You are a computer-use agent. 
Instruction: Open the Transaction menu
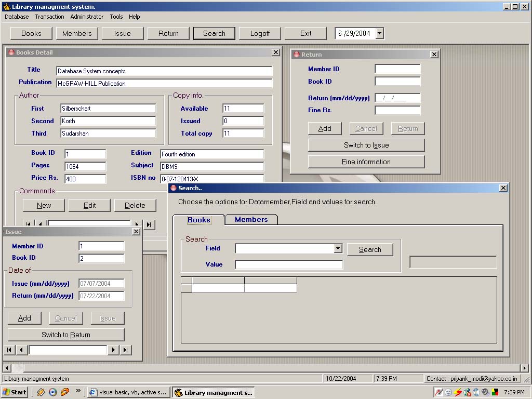click(x=49, y=17)
